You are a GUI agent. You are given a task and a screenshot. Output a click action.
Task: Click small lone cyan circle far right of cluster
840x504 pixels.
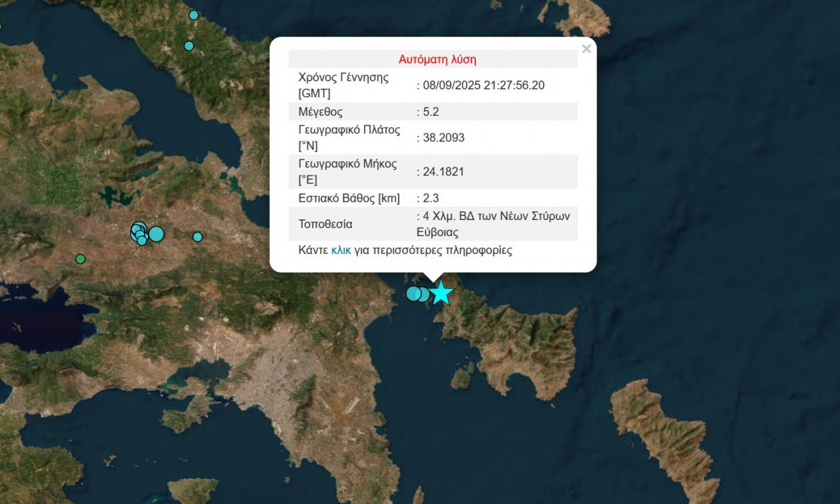point(197,237)
